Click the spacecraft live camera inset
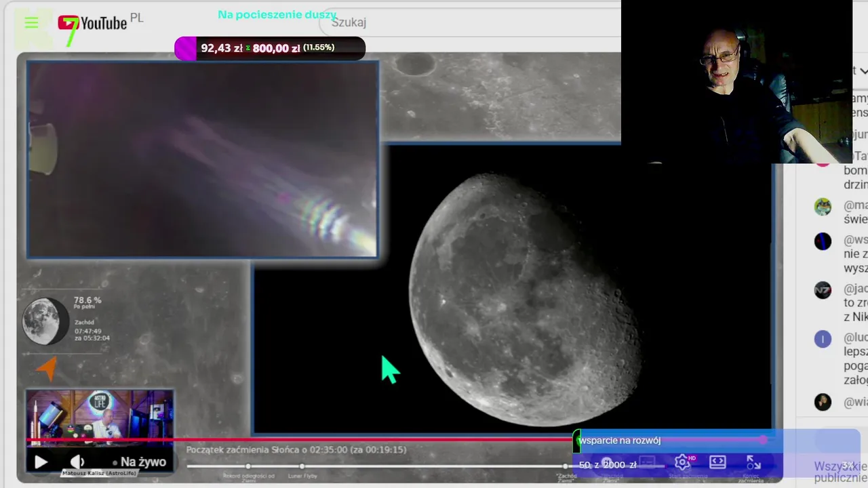Image resolution: width=868 pixels, height=488 pixels. (x=202, y=159)
